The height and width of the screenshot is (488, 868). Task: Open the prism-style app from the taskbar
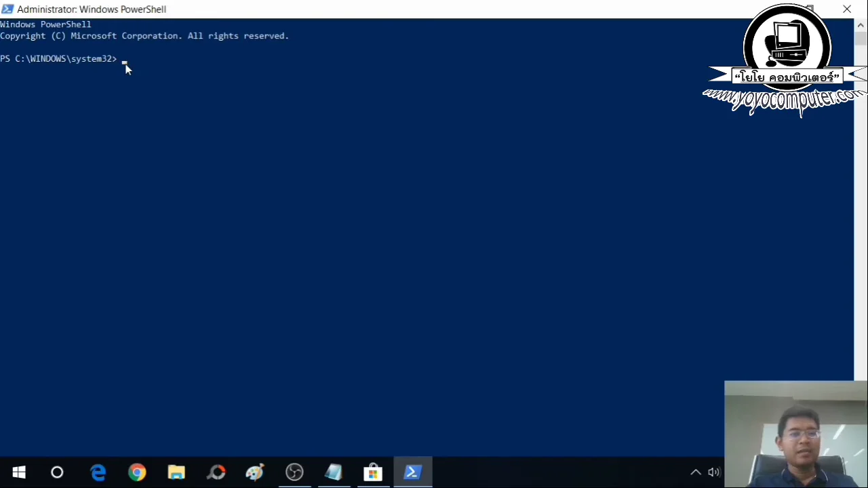point(333,472)
